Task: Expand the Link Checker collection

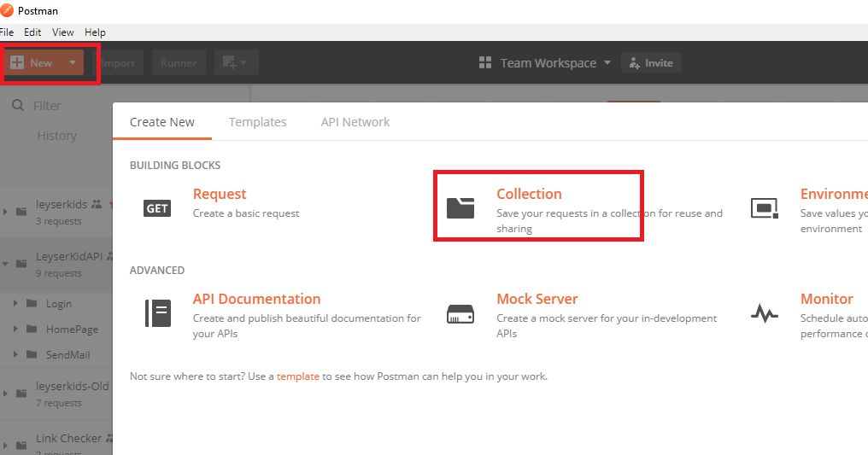Action: (x=5, y=445)
